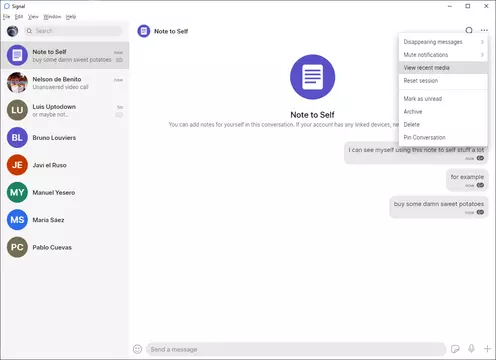Select Delete from conversation menu
The height and width of the screenshot is (360, 496).
coord(443,125)
